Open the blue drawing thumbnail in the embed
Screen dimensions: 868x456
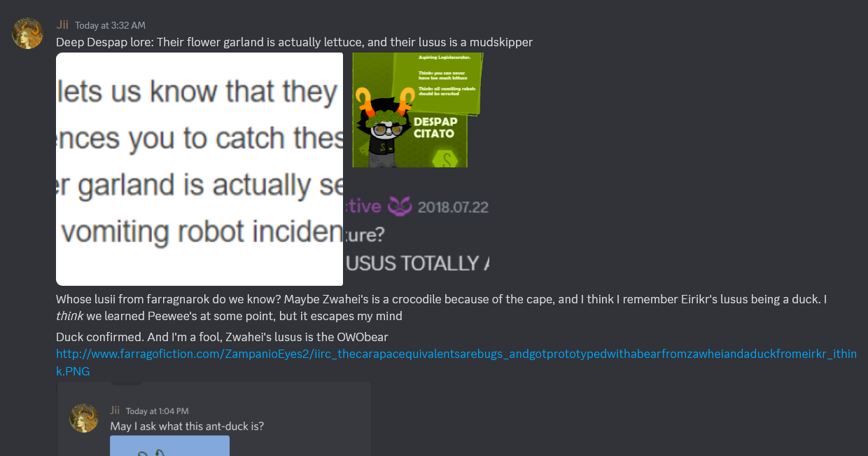point(170,445)
